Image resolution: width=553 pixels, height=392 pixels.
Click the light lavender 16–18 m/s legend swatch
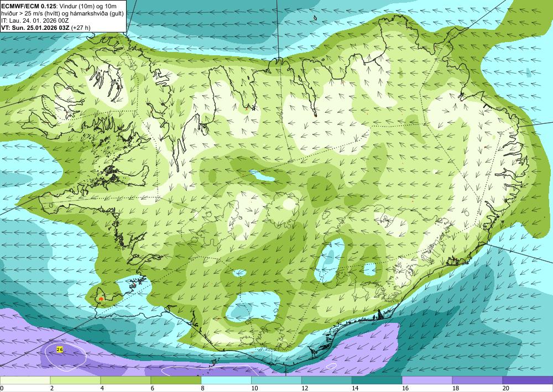click(x=427, y=380)
